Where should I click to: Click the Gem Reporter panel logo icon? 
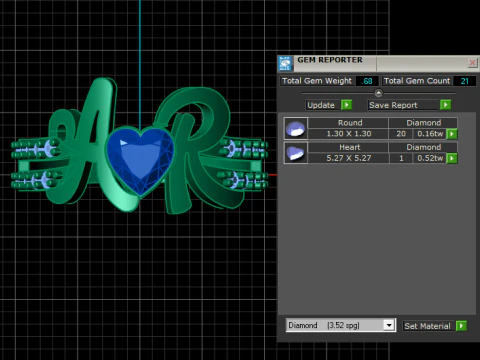coord(285,63)
